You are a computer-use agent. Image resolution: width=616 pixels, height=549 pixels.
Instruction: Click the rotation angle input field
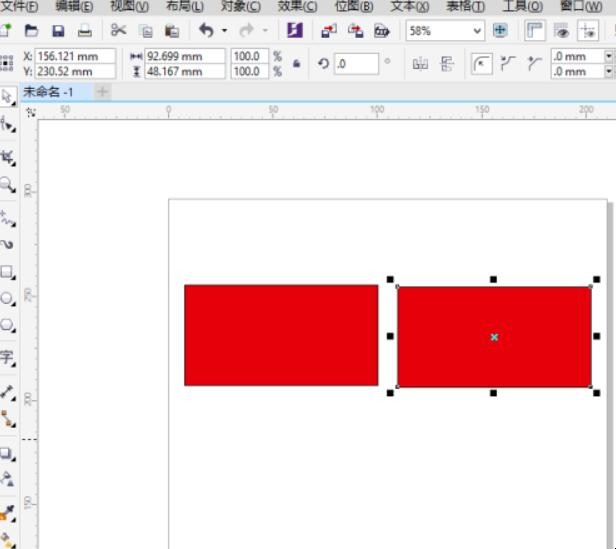coord(356,64)
